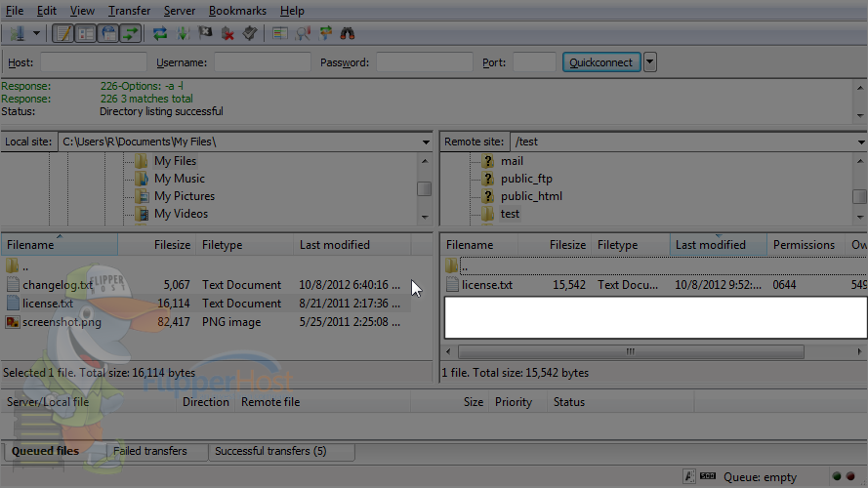The height and width of the screenshot is (488, 868).
Task: Click the green activity LED in status bar
Action: tap(837, 476)
